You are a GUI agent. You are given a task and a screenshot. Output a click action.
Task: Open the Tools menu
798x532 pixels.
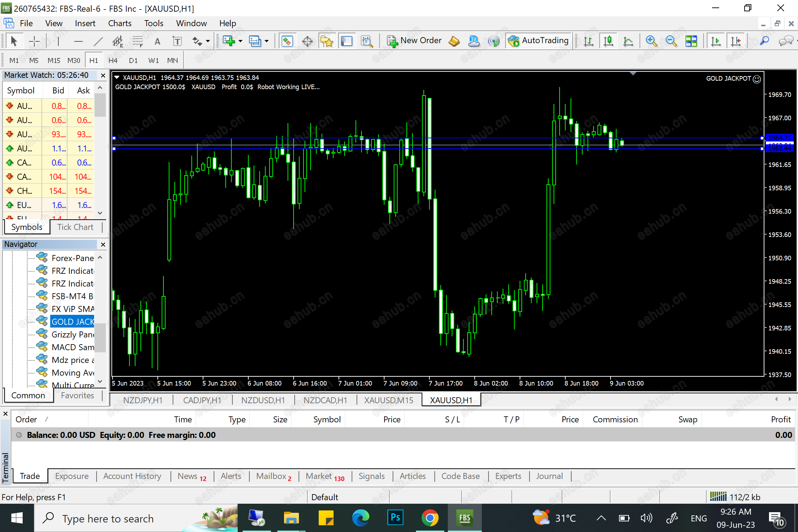pyautogui.click(x=154, y=23)
